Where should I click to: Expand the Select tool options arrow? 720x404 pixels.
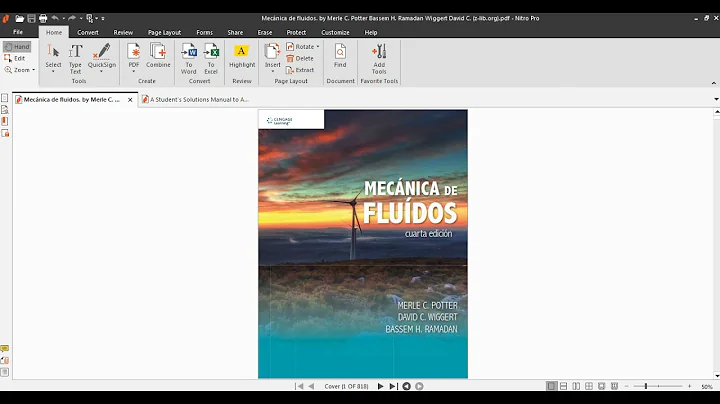click(53, 72)
